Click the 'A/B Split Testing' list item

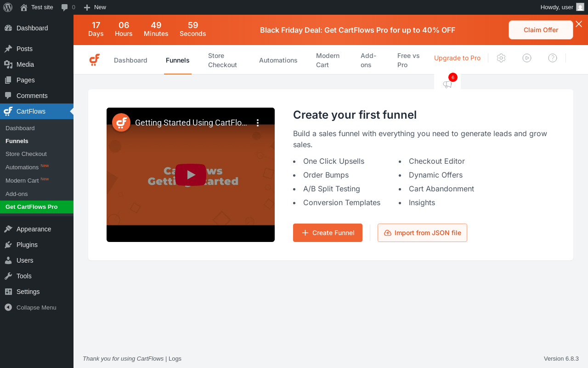[332, 189]
